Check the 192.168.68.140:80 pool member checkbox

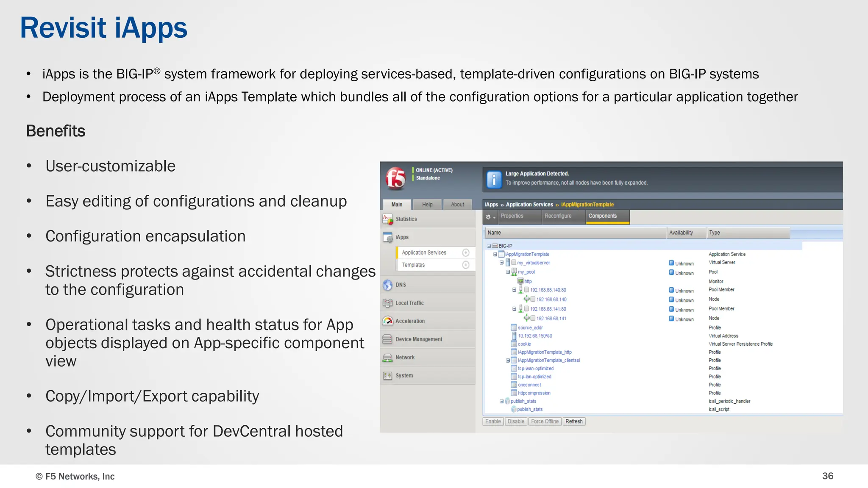(526, 290)
